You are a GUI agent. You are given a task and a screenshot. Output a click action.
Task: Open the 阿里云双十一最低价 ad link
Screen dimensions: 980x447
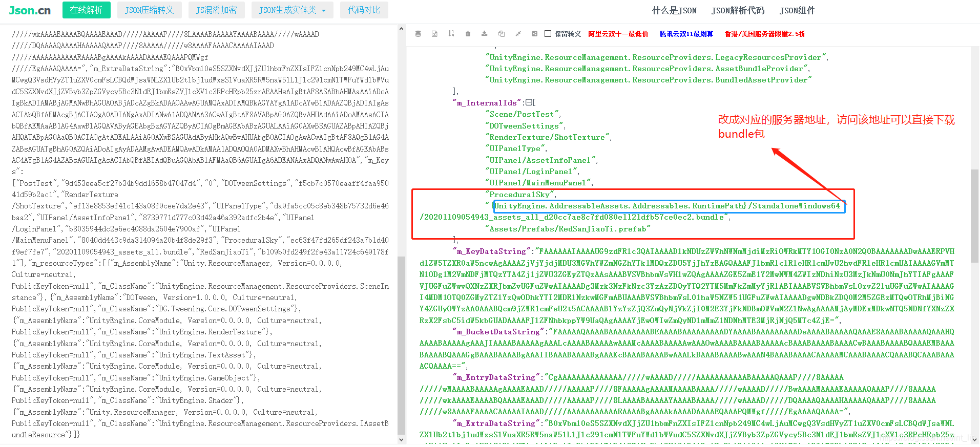[618, 34]
